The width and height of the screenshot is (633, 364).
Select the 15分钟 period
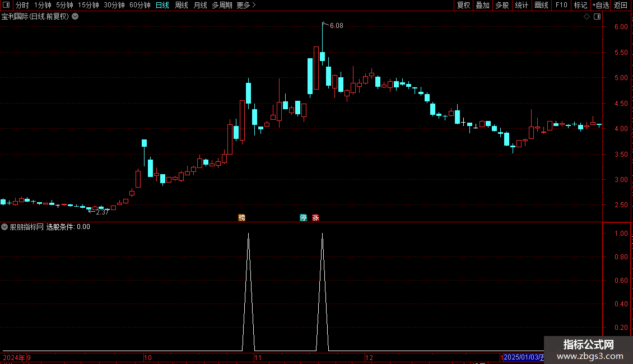pyautogui.click(x=89, y=5)
